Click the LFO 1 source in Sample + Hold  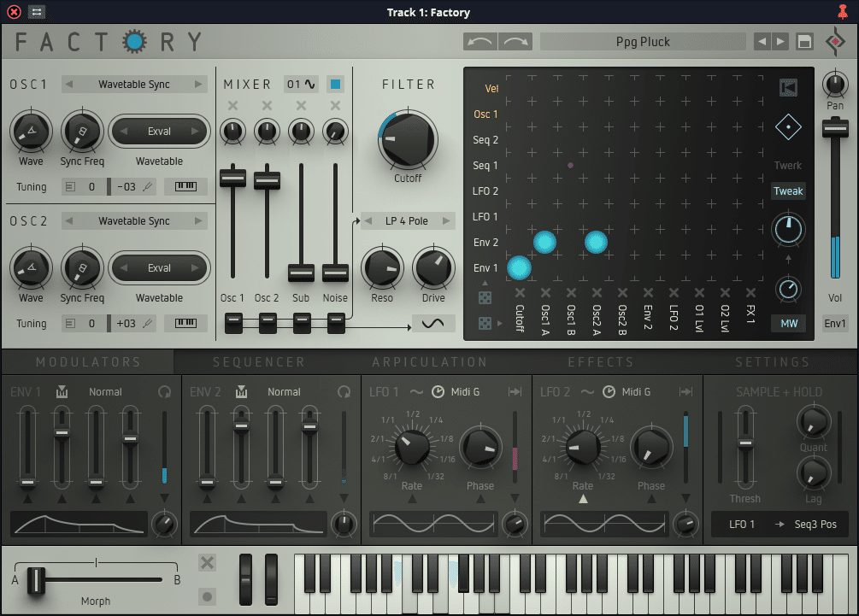[742, 524]
